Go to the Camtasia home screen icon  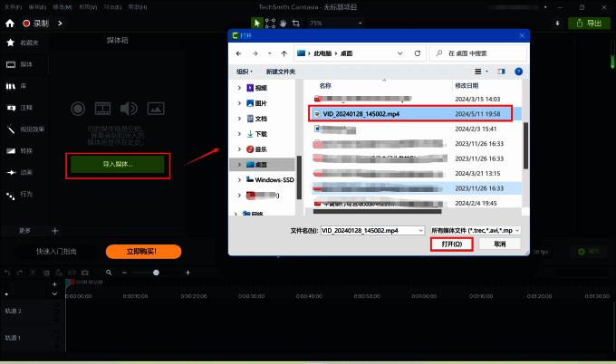click(10, 24)
